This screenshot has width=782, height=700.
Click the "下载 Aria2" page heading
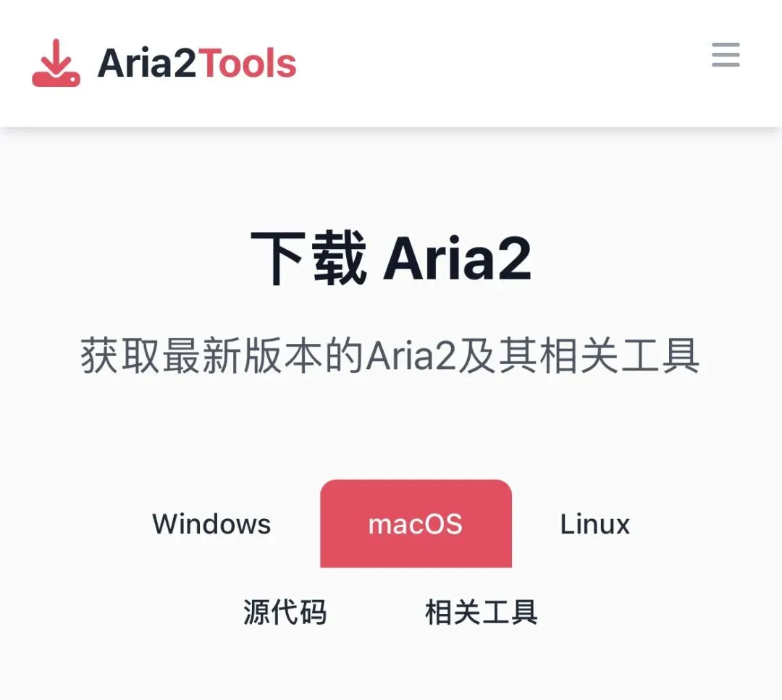(391, 258)
